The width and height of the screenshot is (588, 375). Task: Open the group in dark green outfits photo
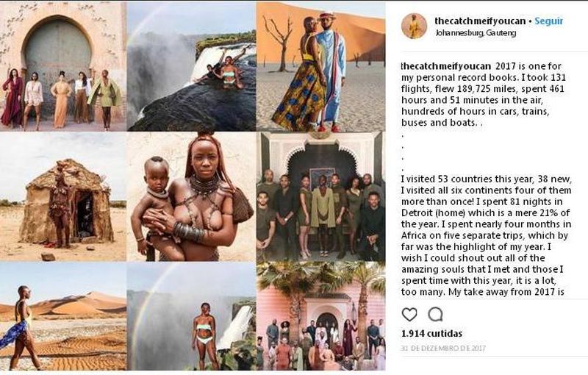coord(320,197)
